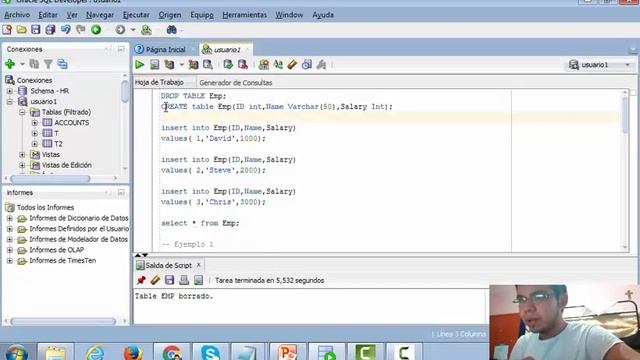Open the Archivo menu
Image resolution: width=640 pixels, height=360 pixels.
17,15
